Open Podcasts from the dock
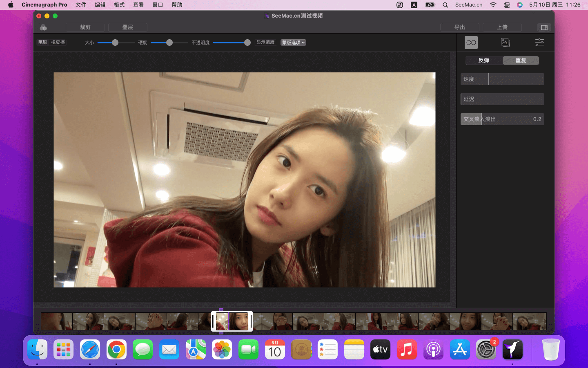This screenshot has height=368, width=588. tap(433, 350)
